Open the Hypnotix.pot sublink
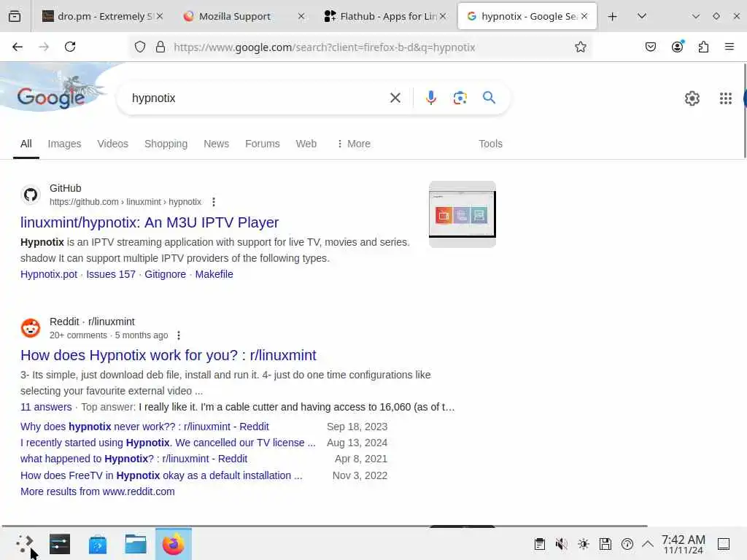 [x=49, y=274]
